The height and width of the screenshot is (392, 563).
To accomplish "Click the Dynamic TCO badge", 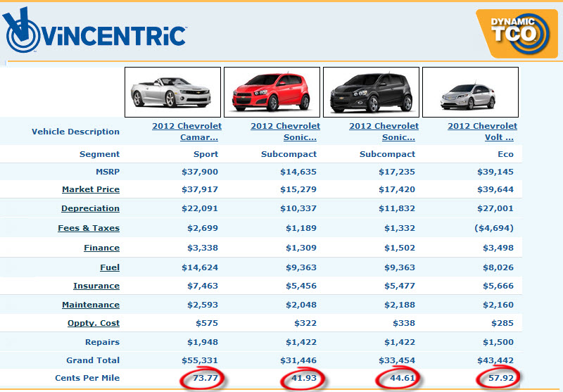I will 517,34.
